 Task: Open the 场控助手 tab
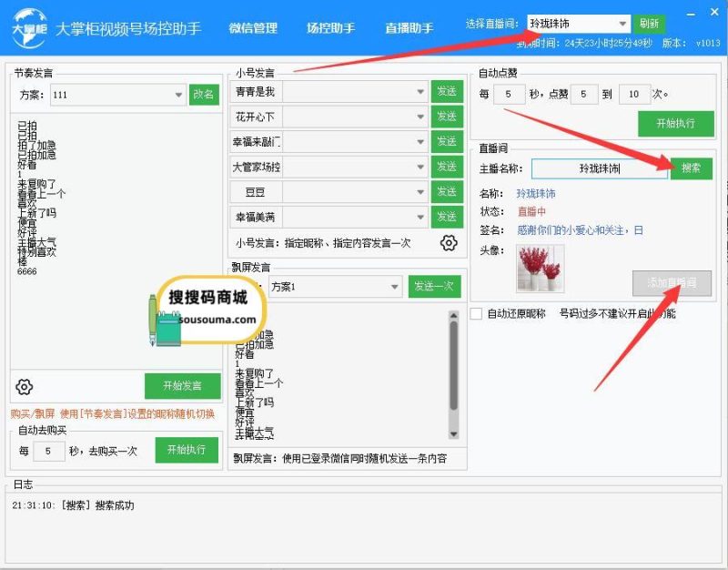pyautogui.click(x=330, y=28)
